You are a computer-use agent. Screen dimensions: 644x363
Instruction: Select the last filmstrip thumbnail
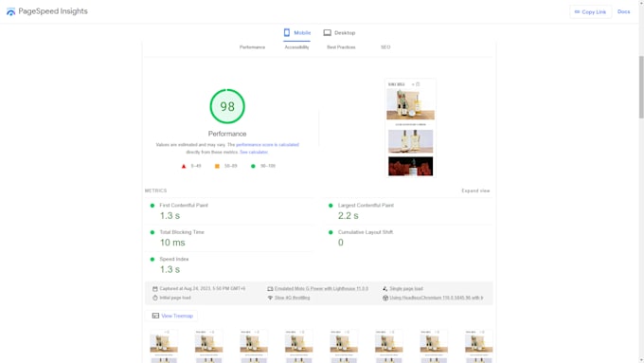[478, 346]
